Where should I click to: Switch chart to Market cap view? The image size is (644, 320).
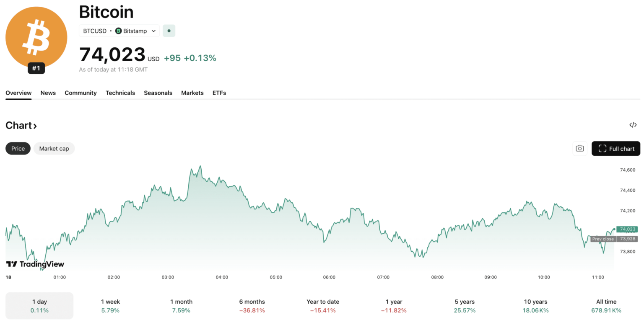pos(54,148)
